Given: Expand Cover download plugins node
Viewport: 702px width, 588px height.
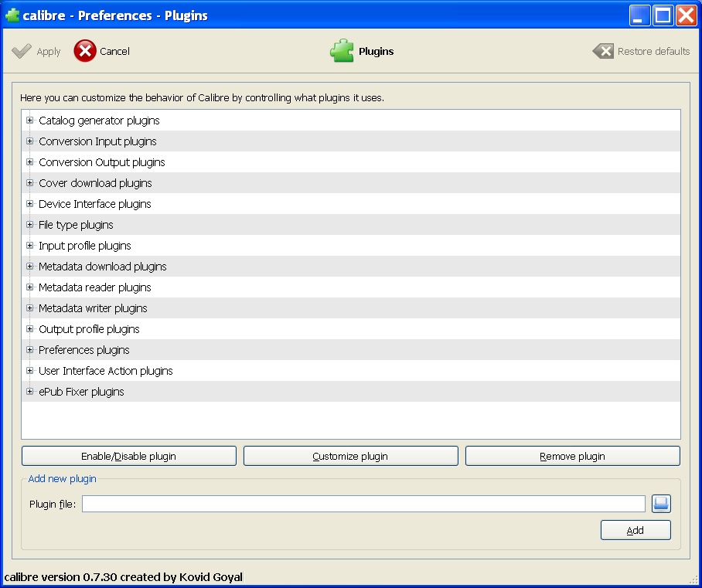Looking at the screenshot, I should [29, 182].
